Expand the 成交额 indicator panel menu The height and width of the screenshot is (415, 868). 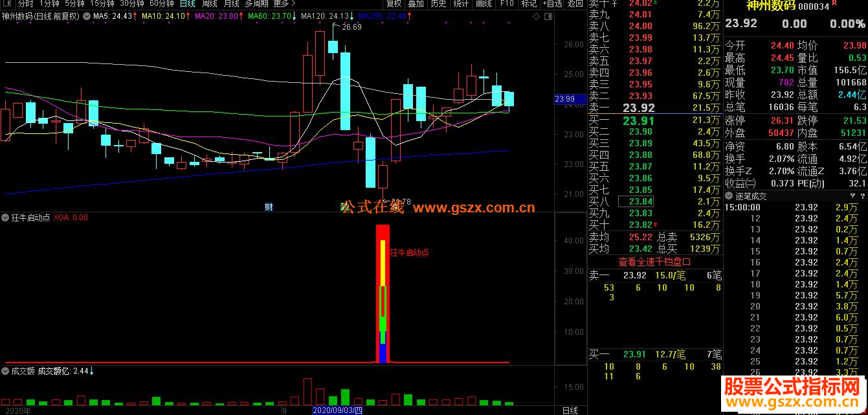(x=6, y=371)
